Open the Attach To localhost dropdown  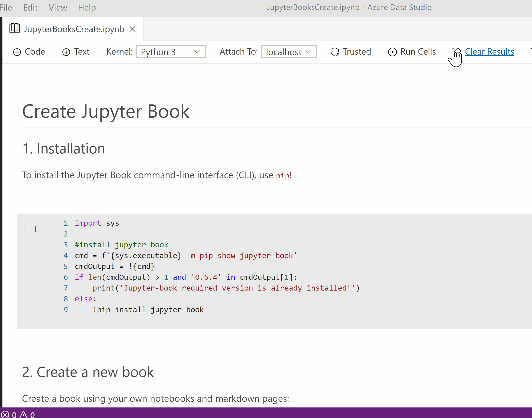pyautogui.click(x=289, y=52)
